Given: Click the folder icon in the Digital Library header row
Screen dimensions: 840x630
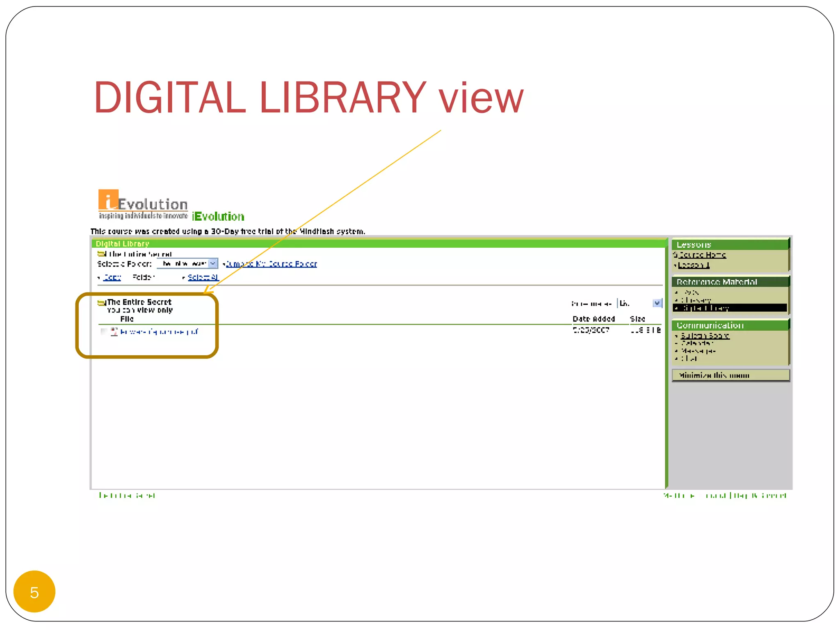Looking at the screenshot, I should [102, 254].
